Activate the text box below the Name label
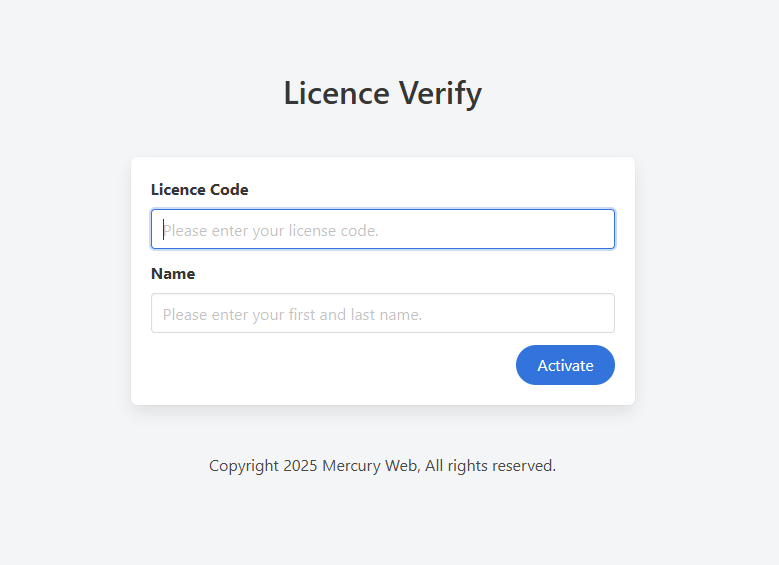779x565 pixels. (x=383, y=313)
